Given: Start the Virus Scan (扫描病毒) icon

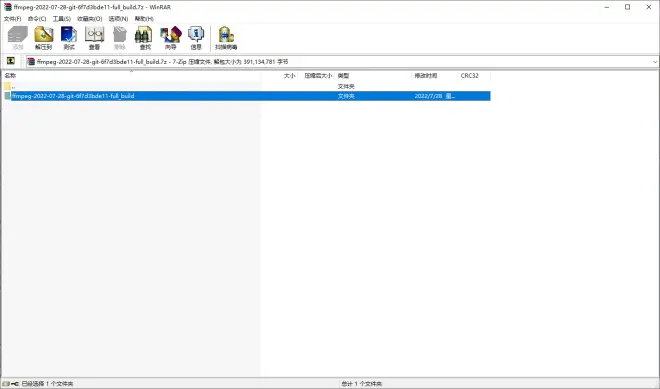Looking at the screenshot, I should pyautogui.click(x=226, y=38).
